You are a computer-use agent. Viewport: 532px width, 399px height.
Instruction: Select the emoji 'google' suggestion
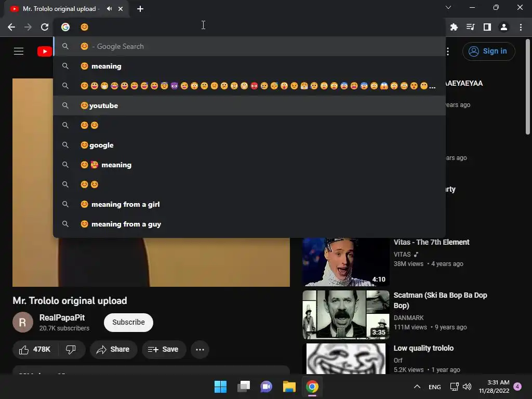(249, 145)
